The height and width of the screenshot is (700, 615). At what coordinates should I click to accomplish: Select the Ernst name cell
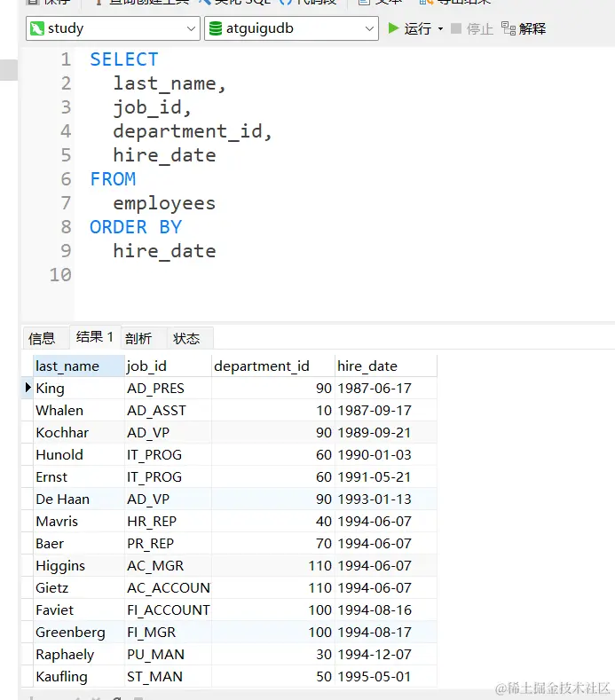(x=79, y=476)
